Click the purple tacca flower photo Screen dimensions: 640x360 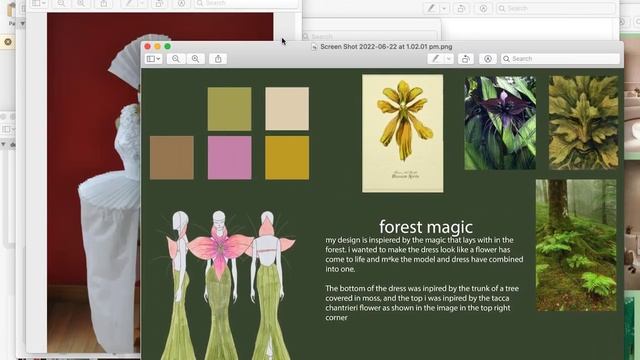[x=500, y=123]
